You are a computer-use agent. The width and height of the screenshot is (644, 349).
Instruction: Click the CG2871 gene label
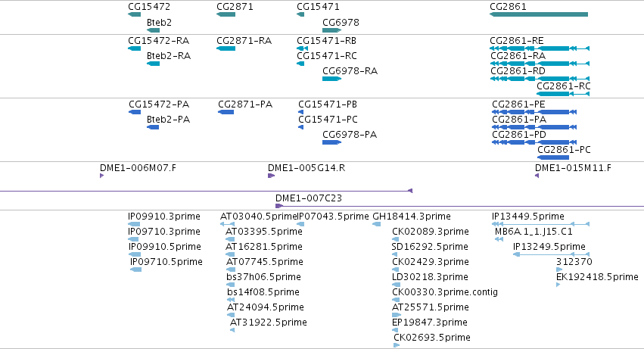click(x=235, y=7)
